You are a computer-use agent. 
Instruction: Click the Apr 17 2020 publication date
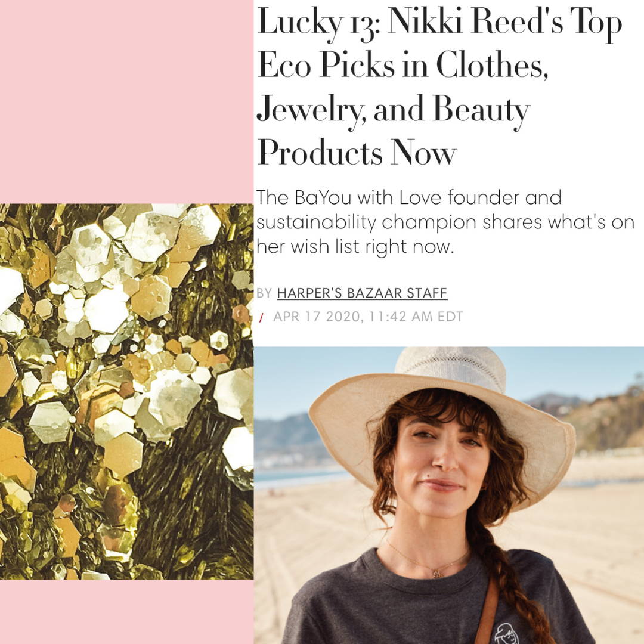[367, 317]
